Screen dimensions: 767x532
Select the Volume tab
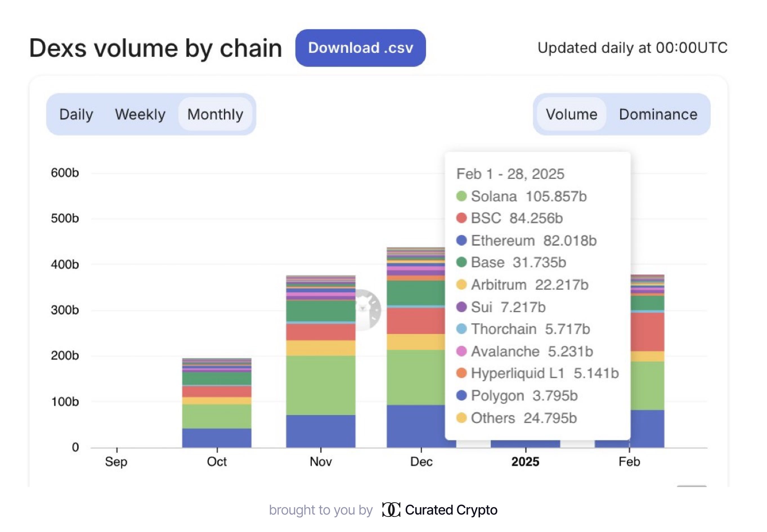pos(571,114)
